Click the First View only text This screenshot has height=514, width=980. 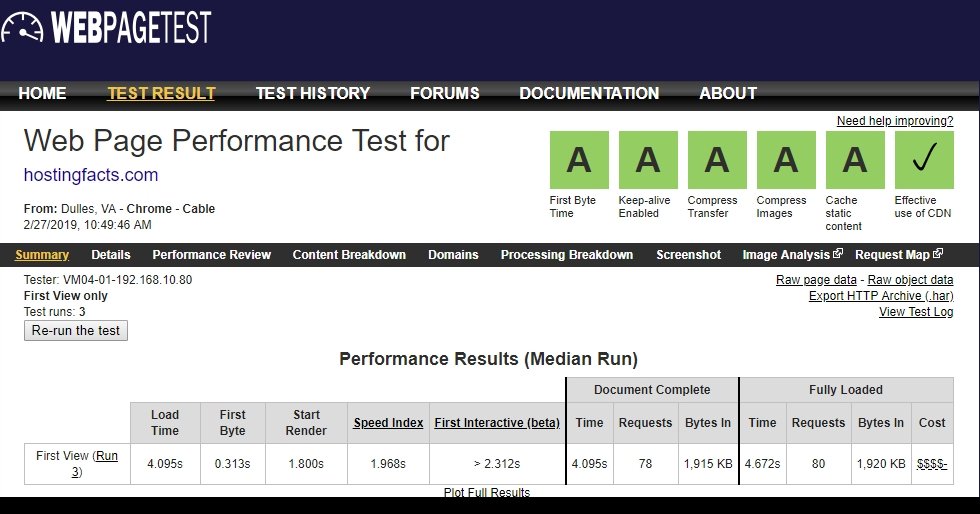[x=66, y=296]
